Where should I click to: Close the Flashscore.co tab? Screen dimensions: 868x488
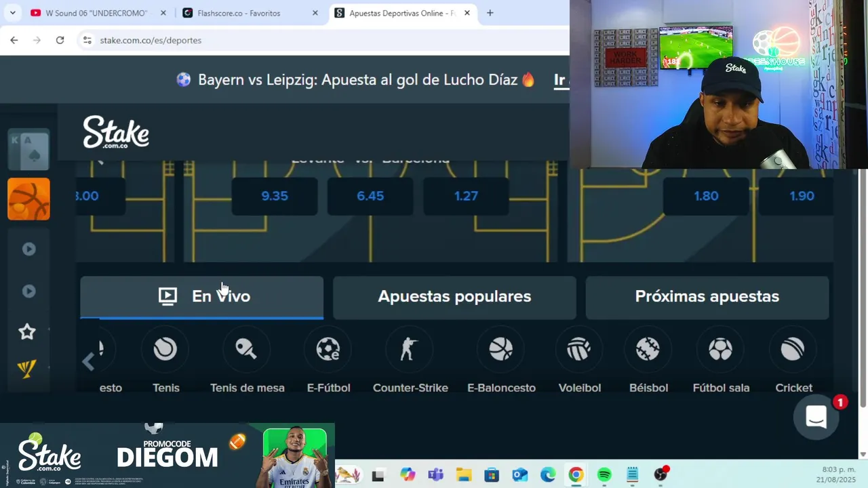click(315, 13)
